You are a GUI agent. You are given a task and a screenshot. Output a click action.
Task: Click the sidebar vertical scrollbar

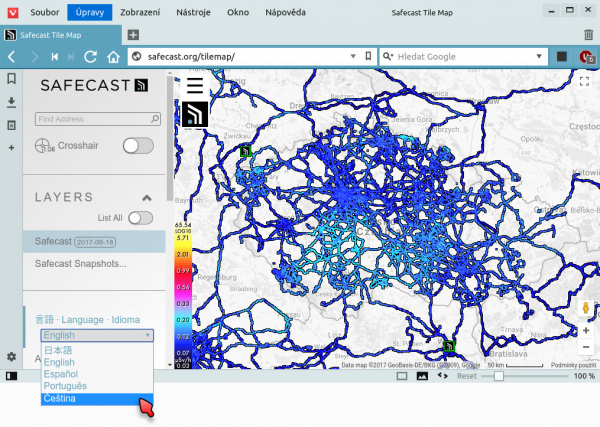pyautogui.click(x=170, y=138)
